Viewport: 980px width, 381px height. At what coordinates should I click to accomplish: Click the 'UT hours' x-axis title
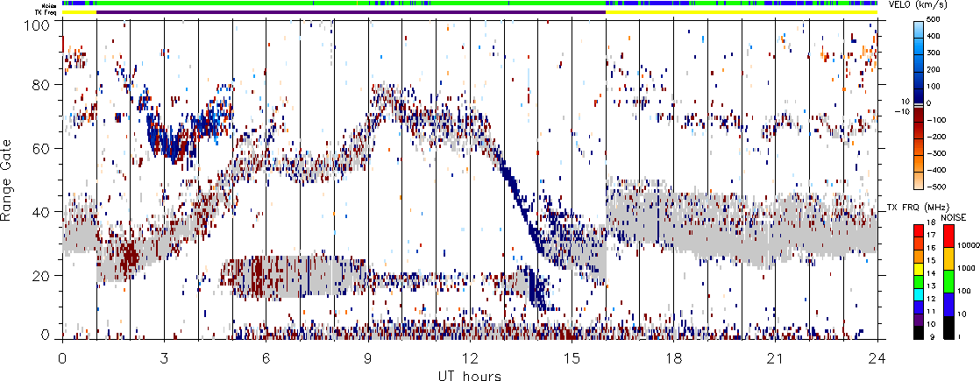point(470,375)
